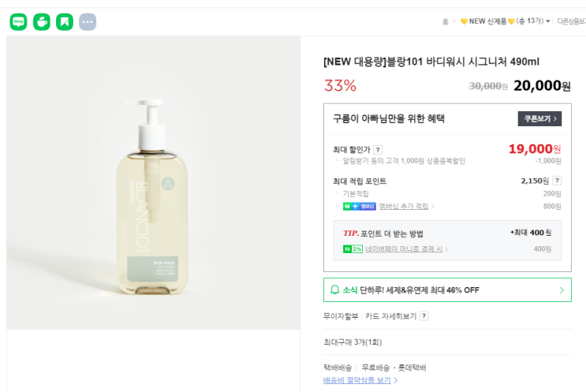Select 다른상품보기 in top navigation
Image resolution: width=586 pixels, height=392 pixels.
click(x=571, y=21)
